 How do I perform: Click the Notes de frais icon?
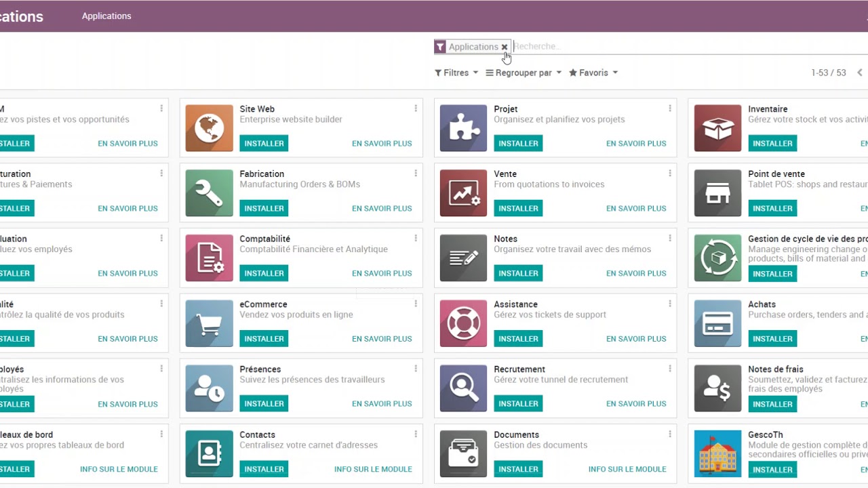coord(717,388)
